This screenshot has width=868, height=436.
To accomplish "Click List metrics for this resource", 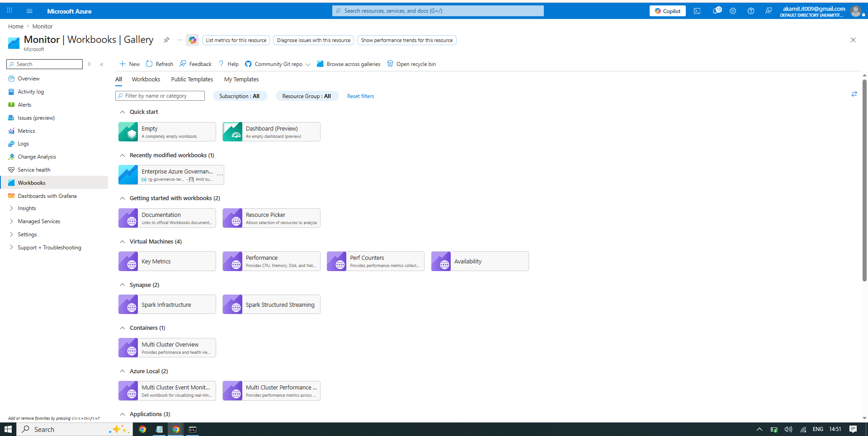I will [x=236, y=40].
